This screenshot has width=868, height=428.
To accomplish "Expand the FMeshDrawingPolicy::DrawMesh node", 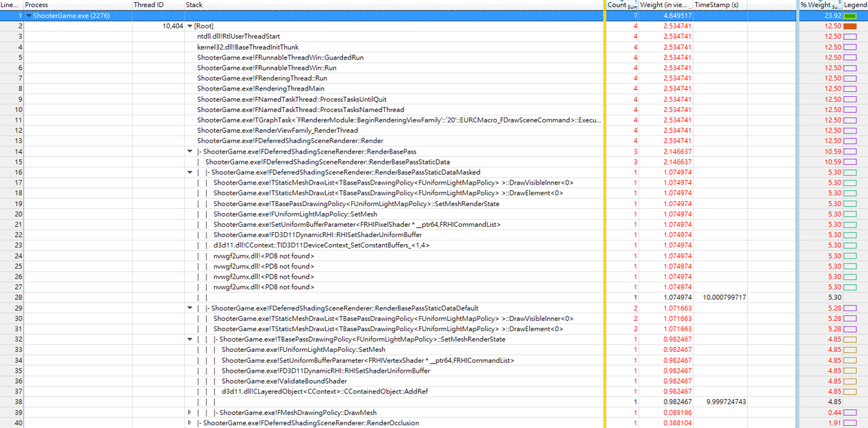I will 190,412.
